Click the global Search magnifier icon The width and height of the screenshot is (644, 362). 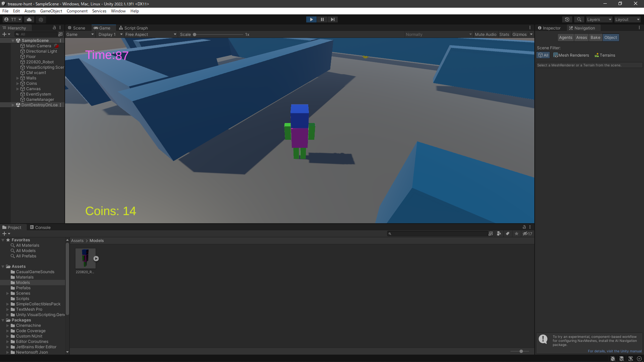tap(579, 19)
